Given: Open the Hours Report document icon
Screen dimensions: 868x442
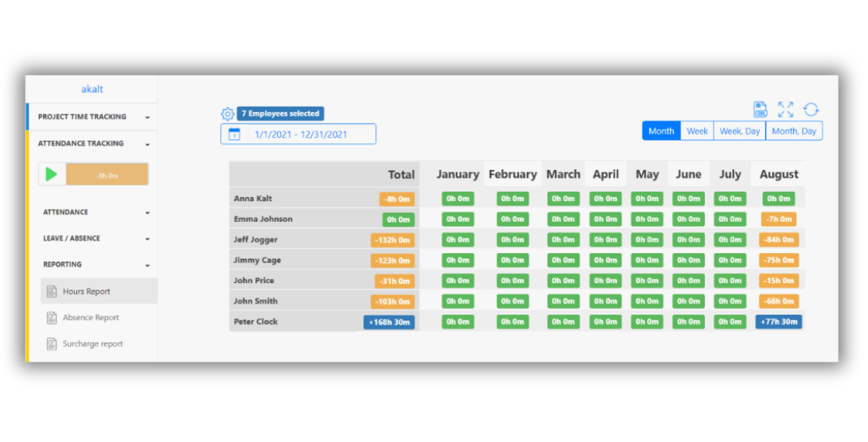Looking at the screenshot, I should (52, 291).
